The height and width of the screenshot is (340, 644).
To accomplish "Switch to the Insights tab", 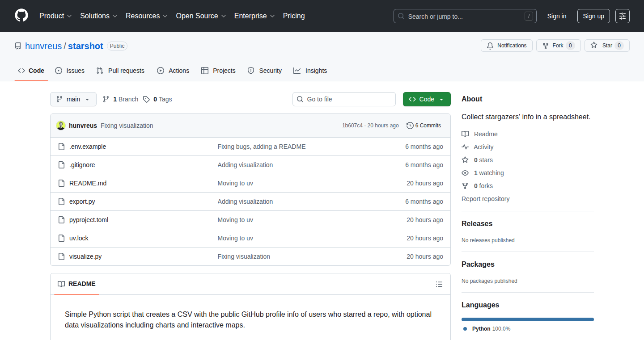I will click(310, 71).
